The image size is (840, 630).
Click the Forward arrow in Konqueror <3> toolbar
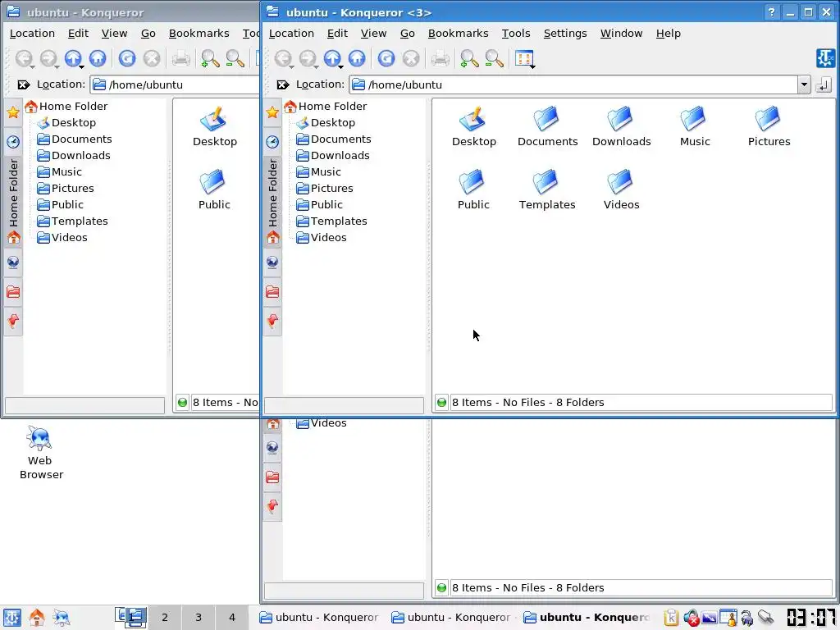[x=308, y=58]
